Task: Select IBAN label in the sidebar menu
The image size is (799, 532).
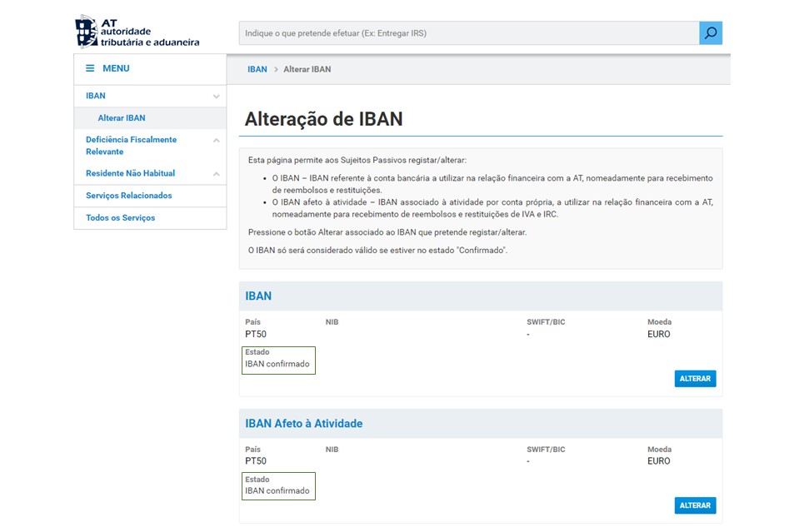Action: (96, 97)
